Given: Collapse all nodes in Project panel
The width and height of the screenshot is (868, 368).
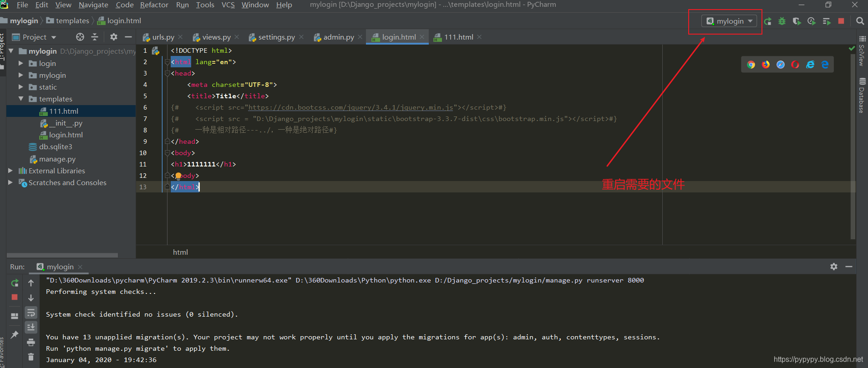Looking at the screenshot, I should tap(95, 37).
